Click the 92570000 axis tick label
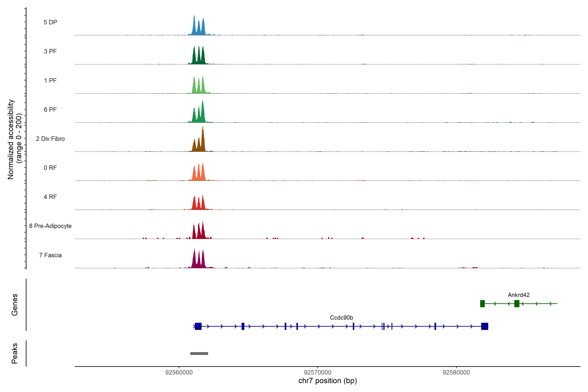This screenshot has height=392, width=588. tap(318, 373)
